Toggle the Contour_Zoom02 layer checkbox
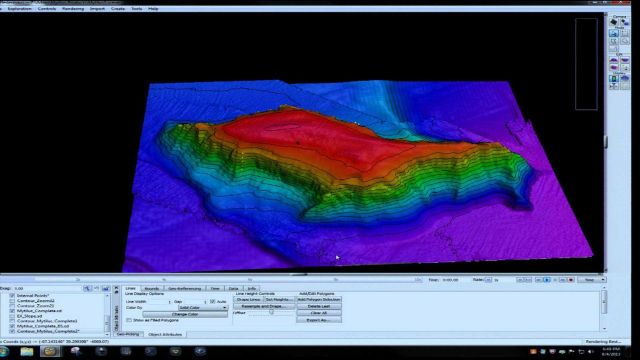The image size is (640, 360). (12, 301)
